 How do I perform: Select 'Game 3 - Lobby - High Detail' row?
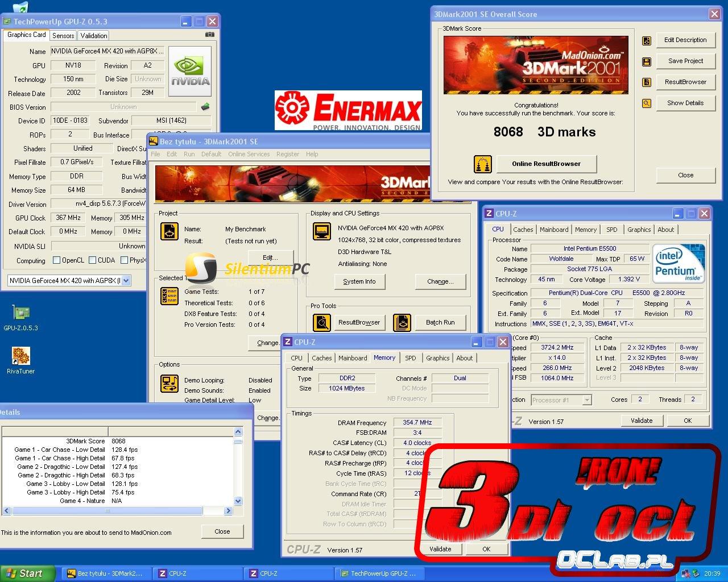[x=118, y=492]
